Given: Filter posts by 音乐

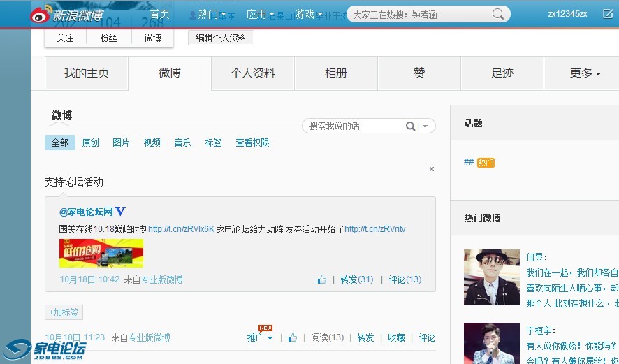Looking at the screenshot, I should point(182,143).
